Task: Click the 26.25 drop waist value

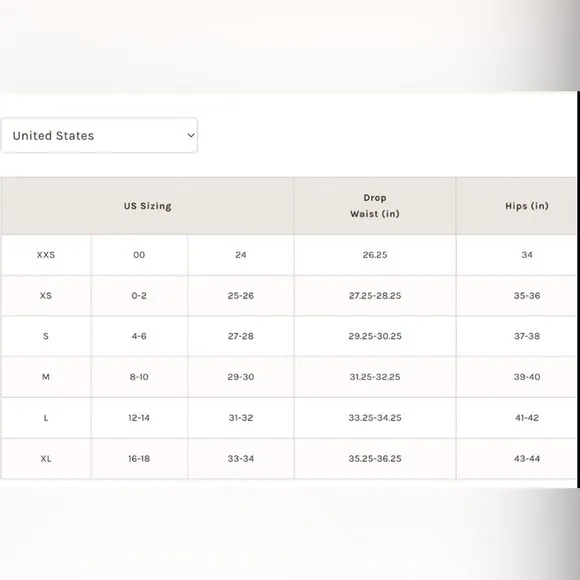Action: tap(375, 255)
